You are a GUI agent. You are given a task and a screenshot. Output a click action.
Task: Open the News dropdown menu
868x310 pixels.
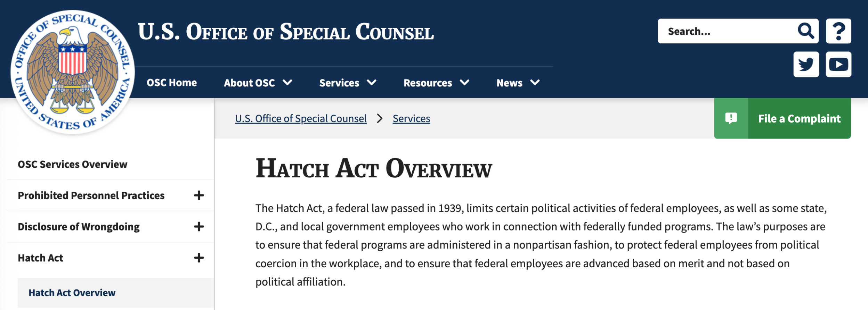[518, 83]
